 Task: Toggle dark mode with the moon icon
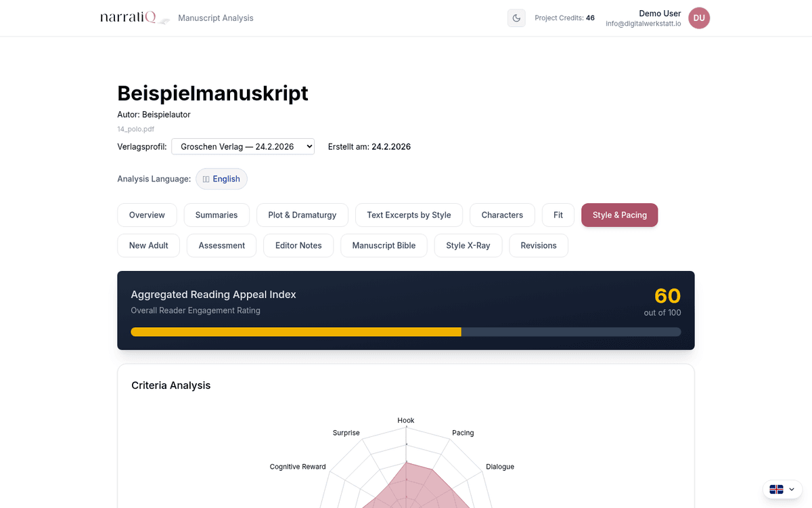click(516, 18)
